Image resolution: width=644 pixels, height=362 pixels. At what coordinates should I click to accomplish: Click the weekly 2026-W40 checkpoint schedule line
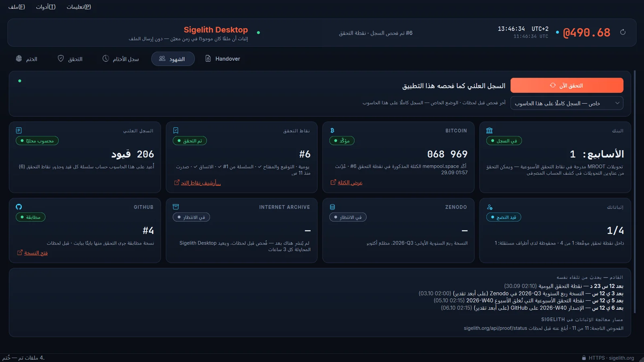pyautogui.click(x=528, y=300)
